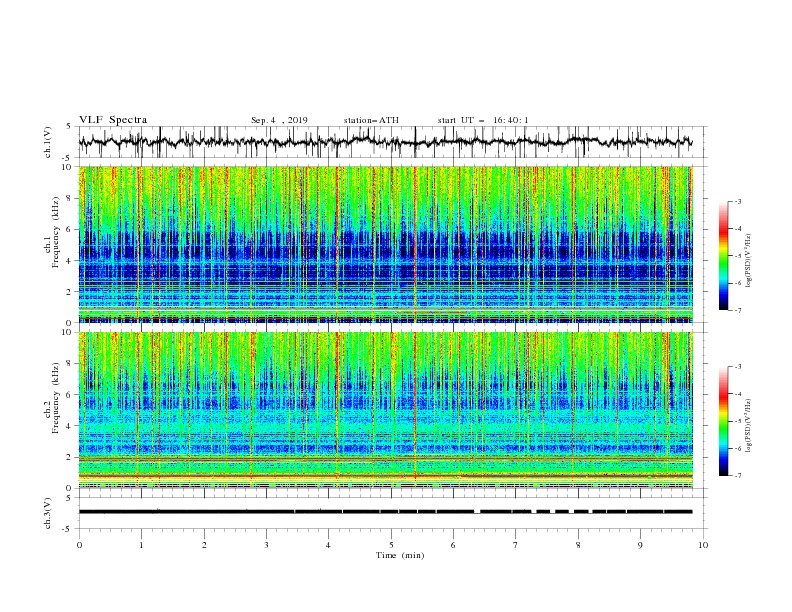Image resolution: width=792 pixels, height=612 pixels.
Task: Click the "-3" tick on ch.2 color bar
Action: click(737, 367)
